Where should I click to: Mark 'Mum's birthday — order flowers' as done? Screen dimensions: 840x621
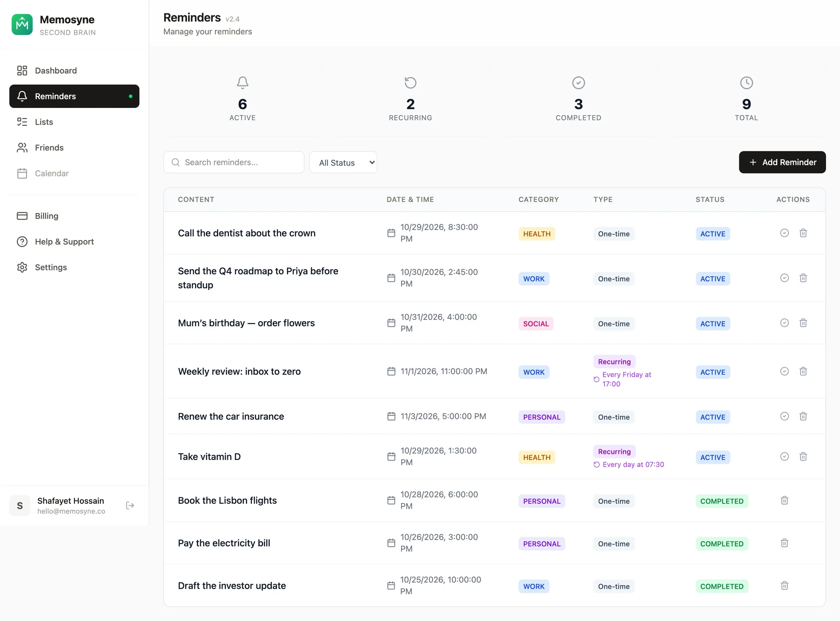(x=784, y=323)
